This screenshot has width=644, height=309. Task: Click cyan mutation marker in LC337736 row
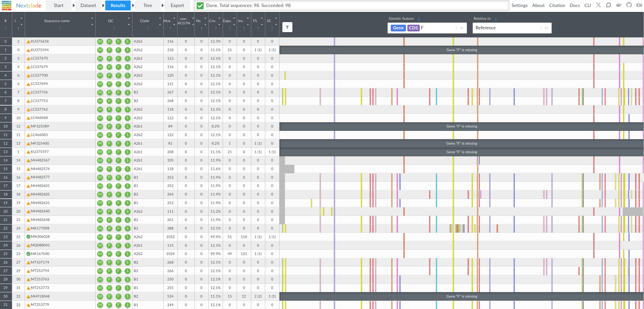click(x=436, y=92)
